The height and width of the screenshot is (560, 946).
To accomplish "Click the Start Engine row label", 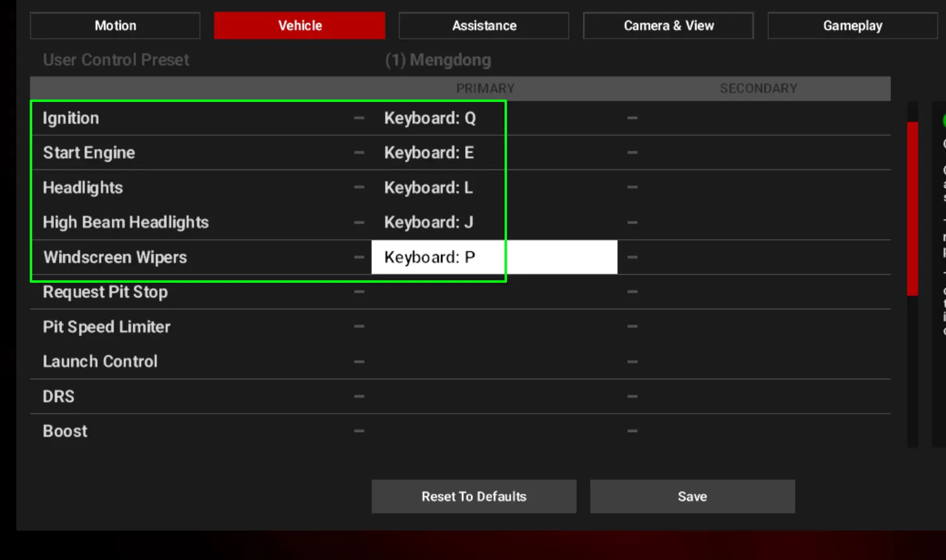I will tap(89, 152).
